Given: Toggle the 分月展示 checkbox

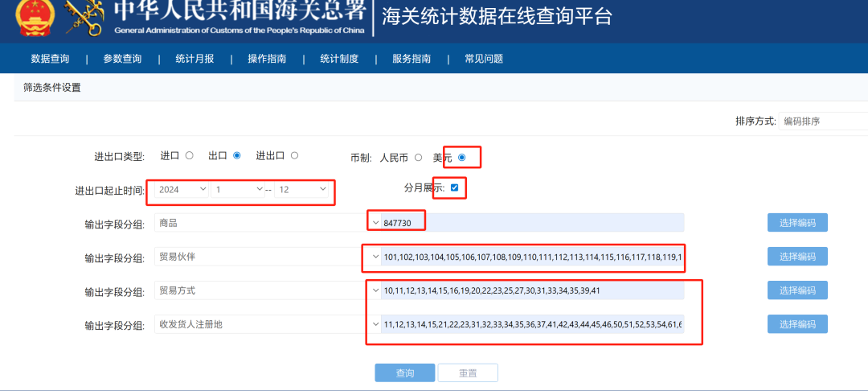Looking at the screenshot, I should pyautogui.click(x=454, y=187).
